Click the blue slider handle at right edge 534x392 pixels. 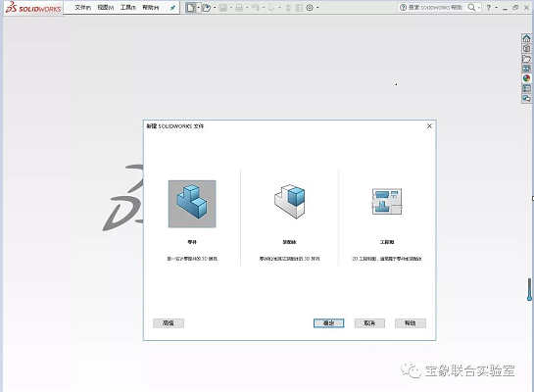[529, 290]
